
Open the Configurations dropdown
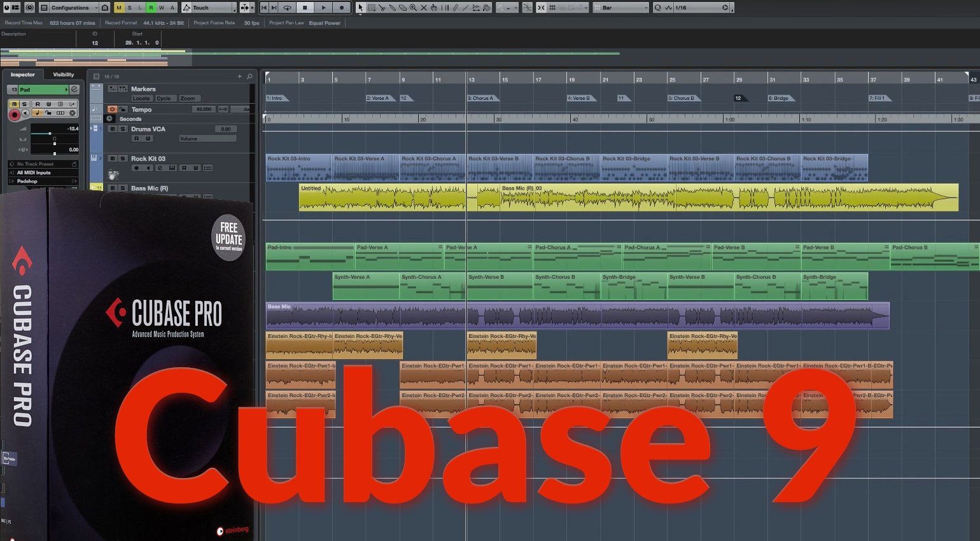[70, 8]
